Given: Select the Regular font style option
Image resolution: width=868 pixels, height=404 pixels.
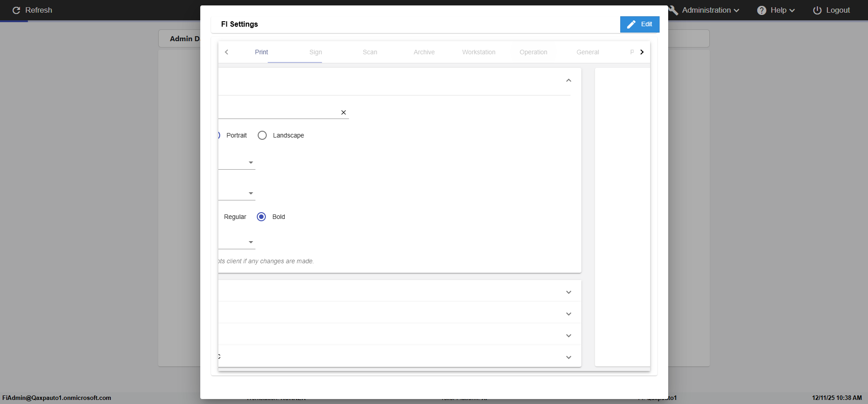Looking at the screenshot, I should click(235, 217).
